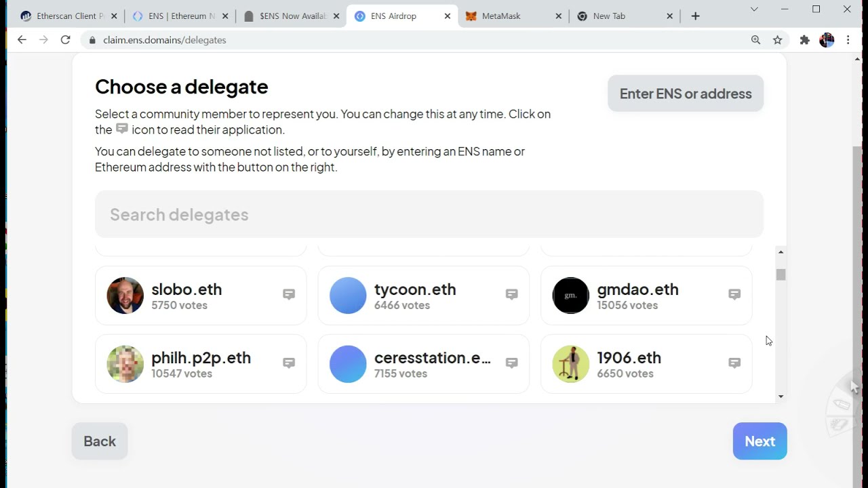Viewport: 868px width, 488px height.
Task: Open gmdao.eth's application message icon
Action: tap(734, 294)
